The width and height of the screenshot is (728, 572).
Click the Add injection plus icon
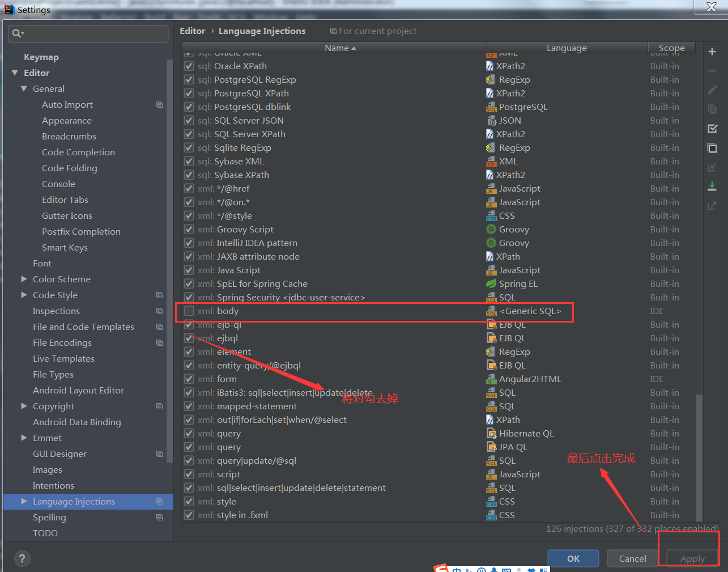pos(712,52)
